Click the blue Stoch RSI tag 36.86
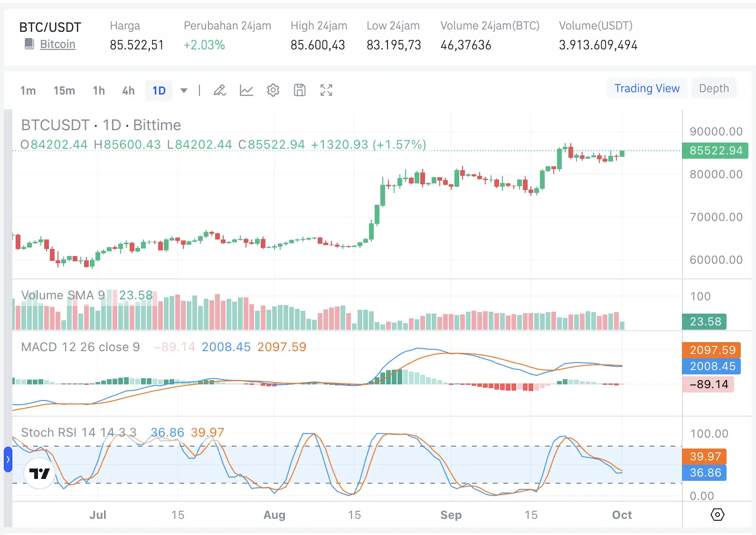This screenshot has height=535, width=756. (705, 473)
